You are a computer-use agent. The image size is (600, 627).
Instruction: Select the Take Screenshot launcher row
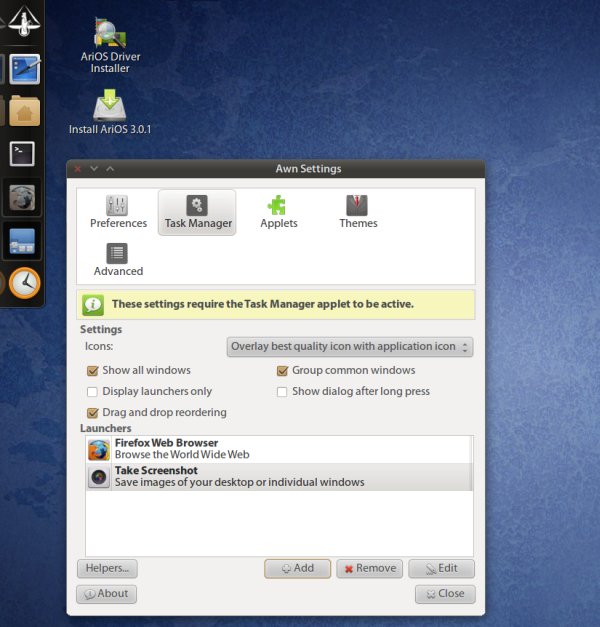pyautogui.click(x=279, y=477)
